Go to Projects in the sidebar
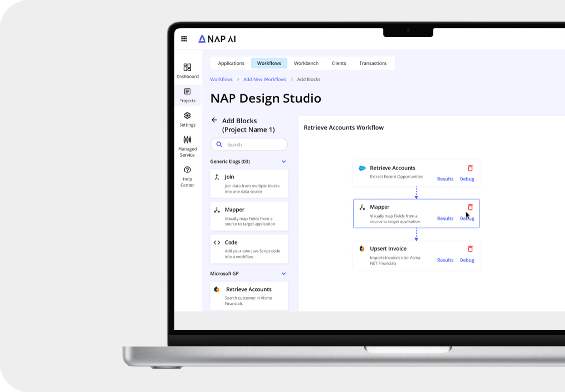 (187, 96)
